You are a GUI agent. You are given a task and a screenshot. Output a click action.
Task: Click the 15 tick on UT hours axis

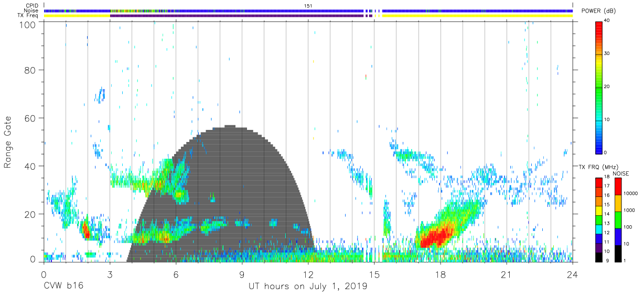374,274
